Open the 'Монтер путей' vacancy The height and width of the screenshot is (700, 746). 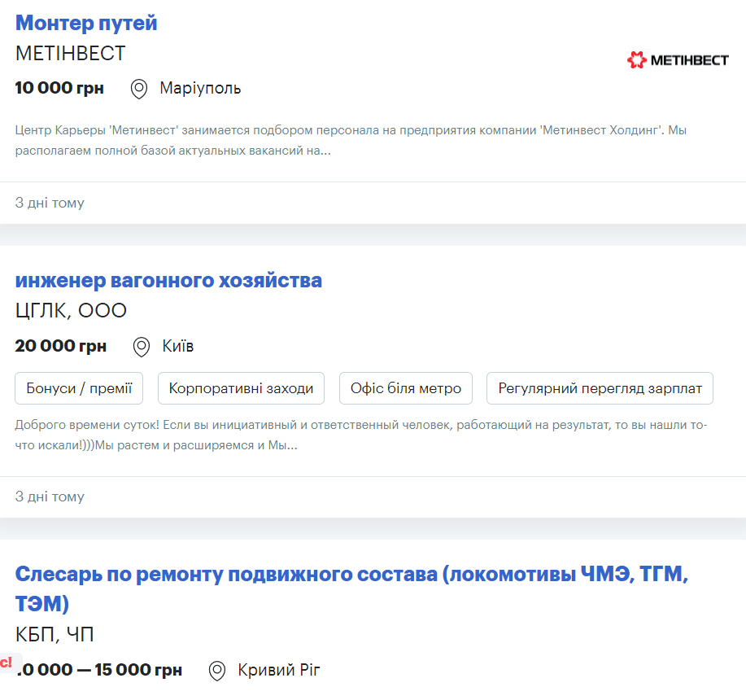coord(86,23)
